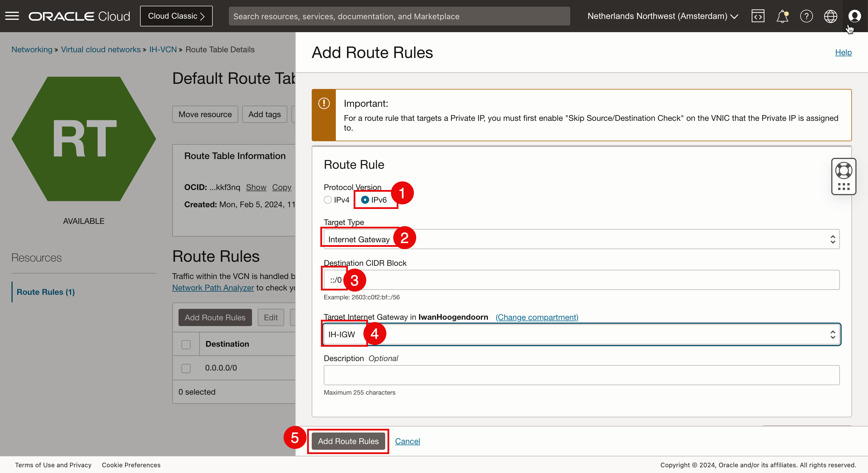Check the 0.0.0.0/0 route rule checkbox
This screenshot has width=868, height=473.
coord(186,368)
